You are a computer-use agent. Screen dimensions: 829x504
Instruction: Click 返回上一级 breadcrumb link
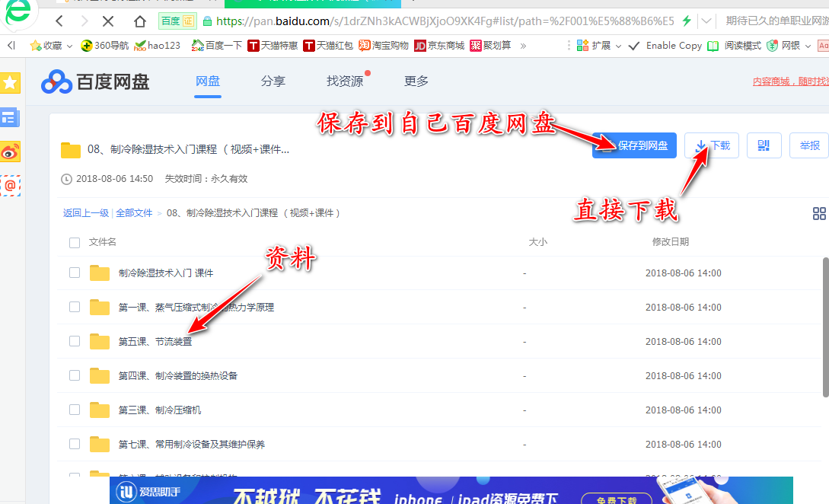tap(86, 213)
